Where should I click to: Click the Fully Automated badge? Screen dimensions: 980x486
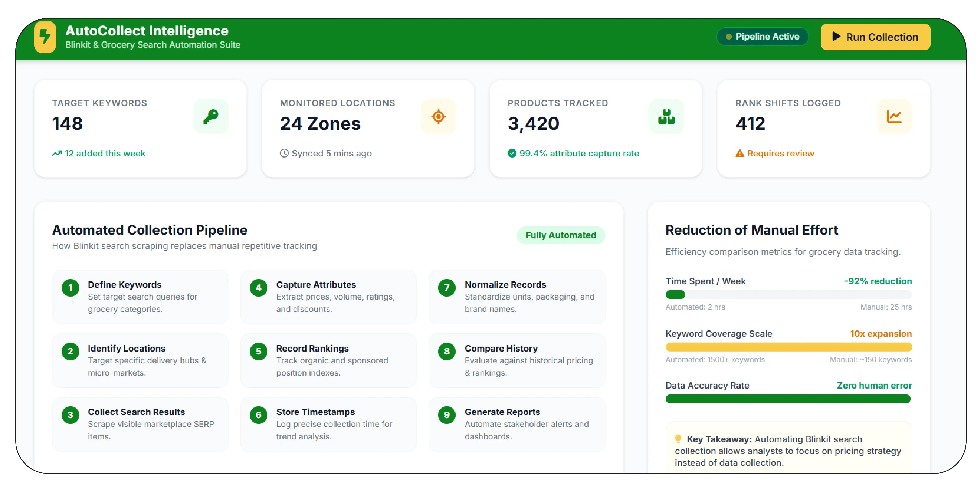[x=561, y=235]
